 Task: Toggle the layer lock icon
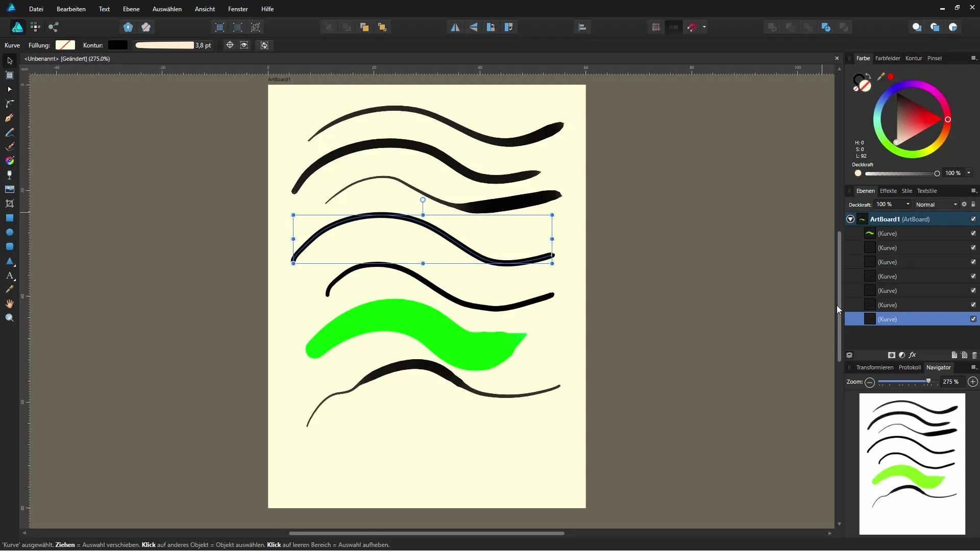(973, 205)
